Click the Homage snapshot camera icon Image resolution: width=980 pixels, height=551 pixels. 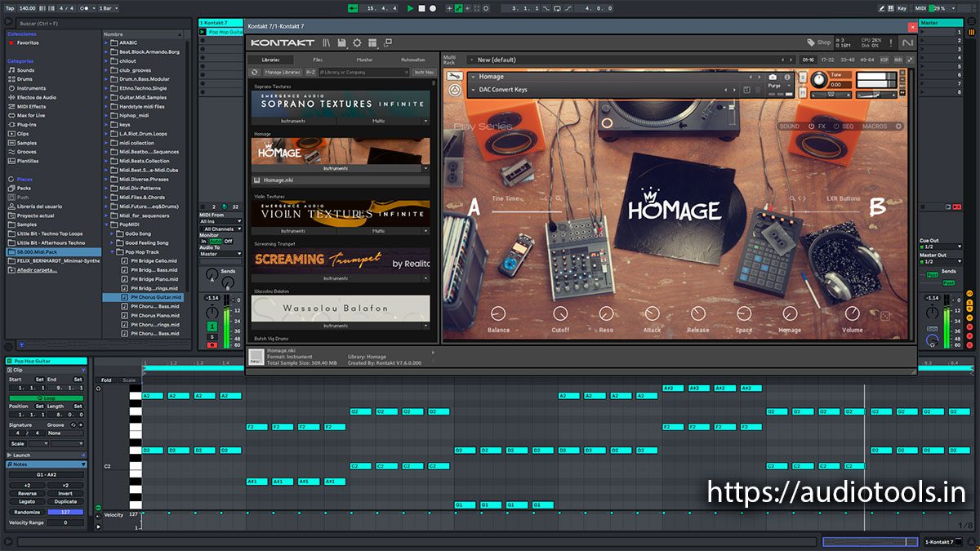click(773, 77)
